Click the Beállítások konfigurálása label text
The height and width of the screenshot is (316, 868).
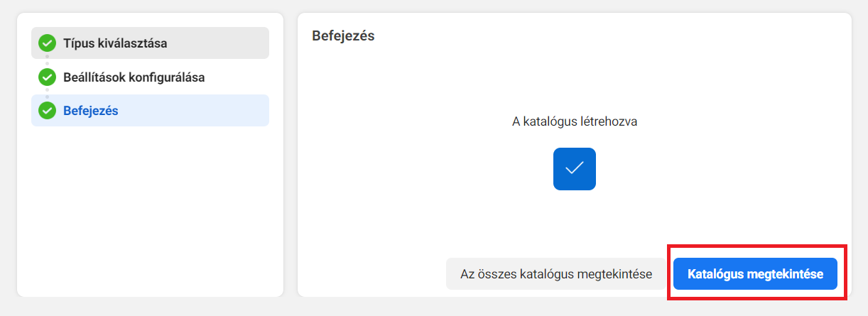click(x=134, y=77)
